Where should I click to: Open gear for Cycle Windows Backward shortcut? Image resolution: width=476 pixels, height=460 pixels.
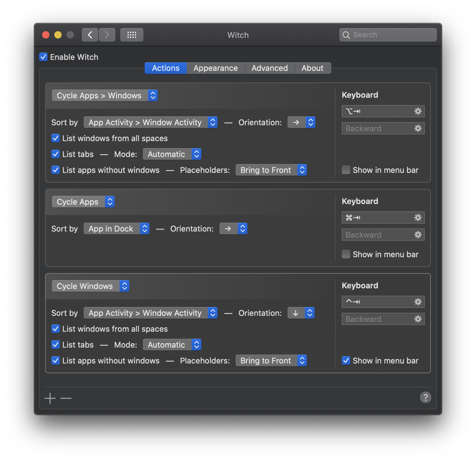click(418, 319)
